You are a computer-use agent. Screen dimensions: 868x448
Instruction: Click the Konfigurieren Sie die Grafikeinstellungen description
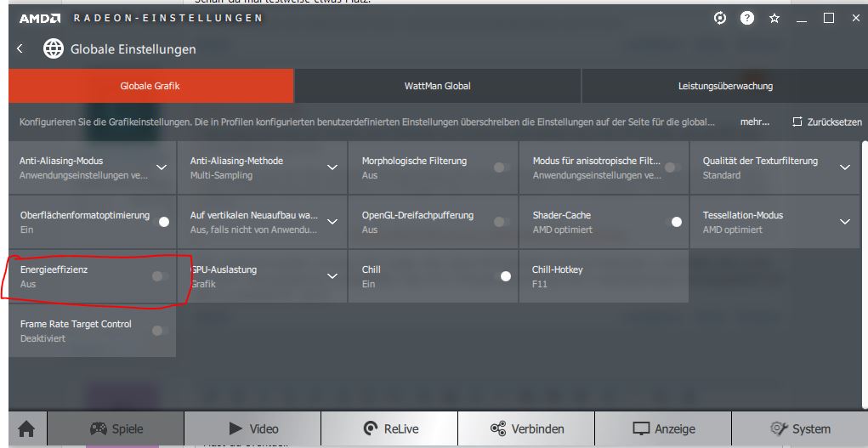[367, 122]
